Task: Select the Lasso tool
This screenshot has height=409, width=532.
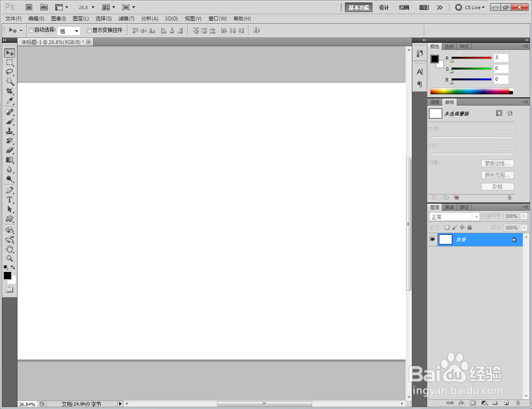Action: click(10, 72)
